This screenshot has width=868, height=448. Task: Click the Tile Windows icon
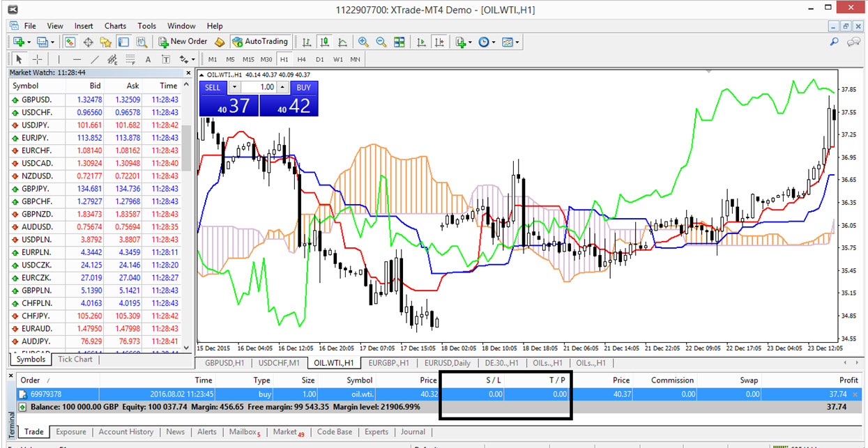pyautogui.click(x=399, y=42)
